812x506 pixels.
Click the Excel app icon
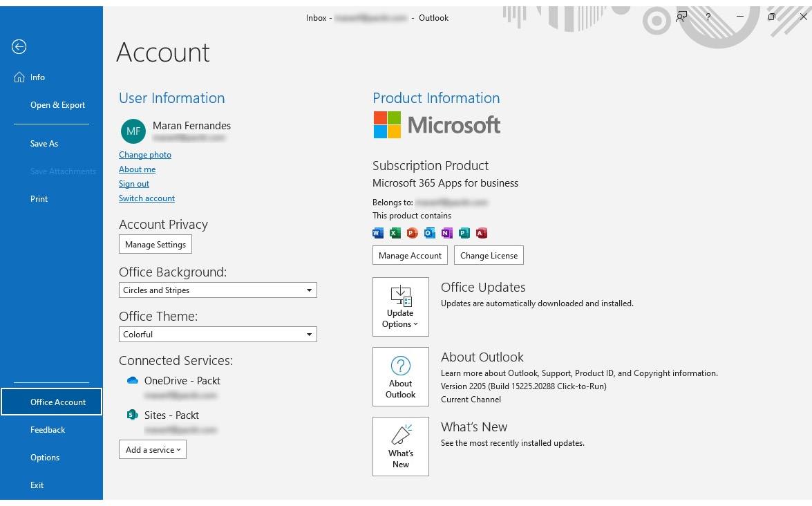point(395,233)
